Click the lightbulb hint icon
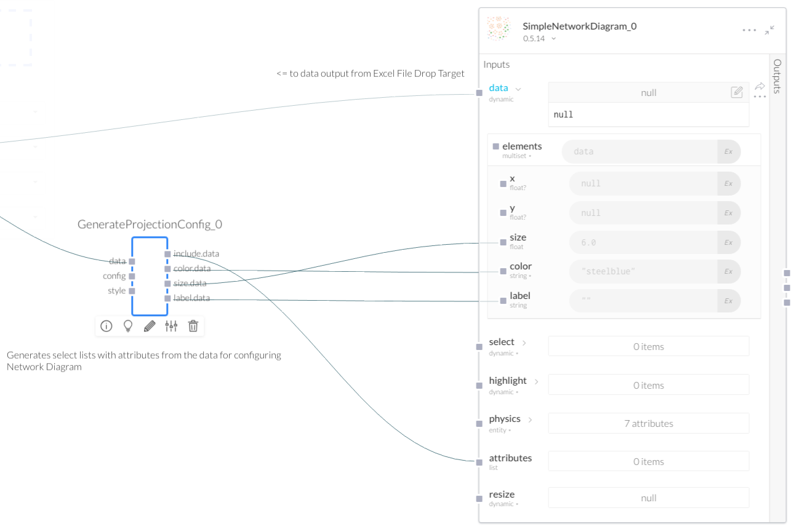 click(x=128, y=326)
